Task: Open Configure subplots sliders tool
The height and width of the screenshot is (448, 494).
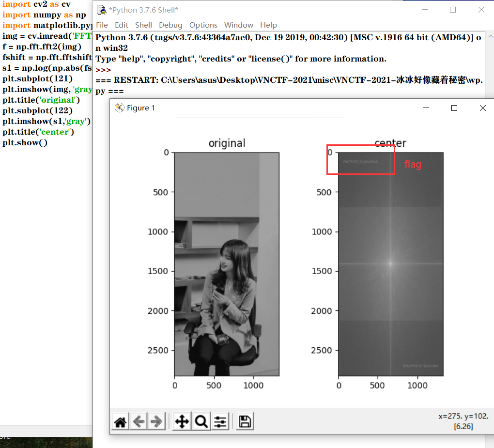Action: (x=220, y=422)
